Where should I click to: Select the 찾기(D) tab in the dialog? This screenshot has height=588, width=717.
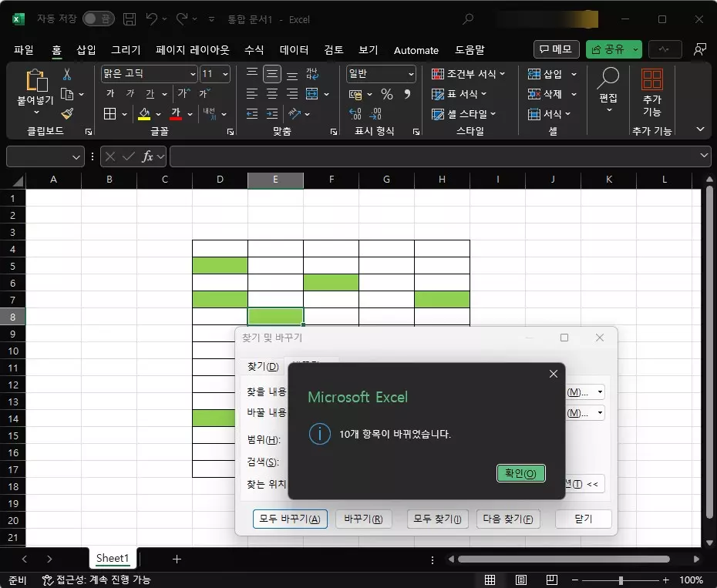261,366
